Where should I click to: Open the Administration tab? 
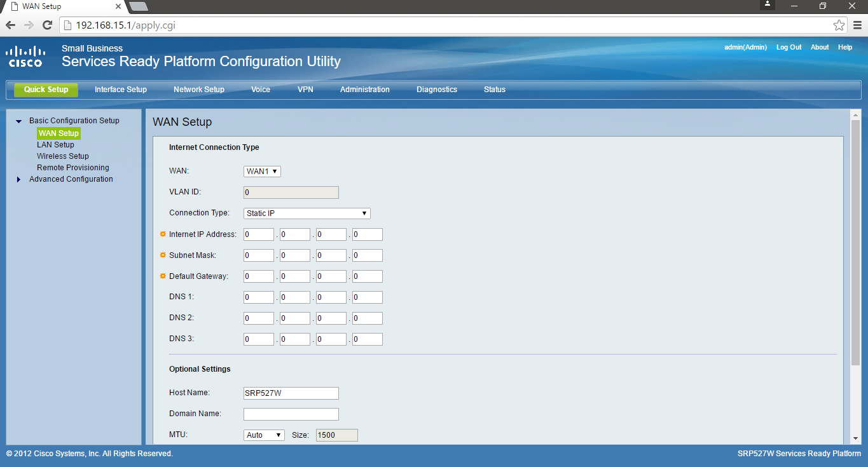coord(365,90)
